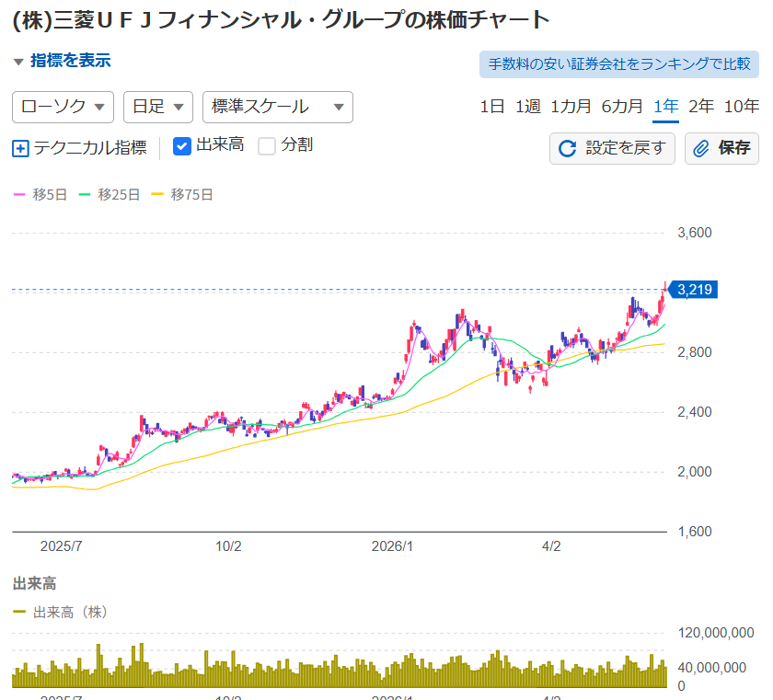Click the 2026/1 date label on price chart

392,546
